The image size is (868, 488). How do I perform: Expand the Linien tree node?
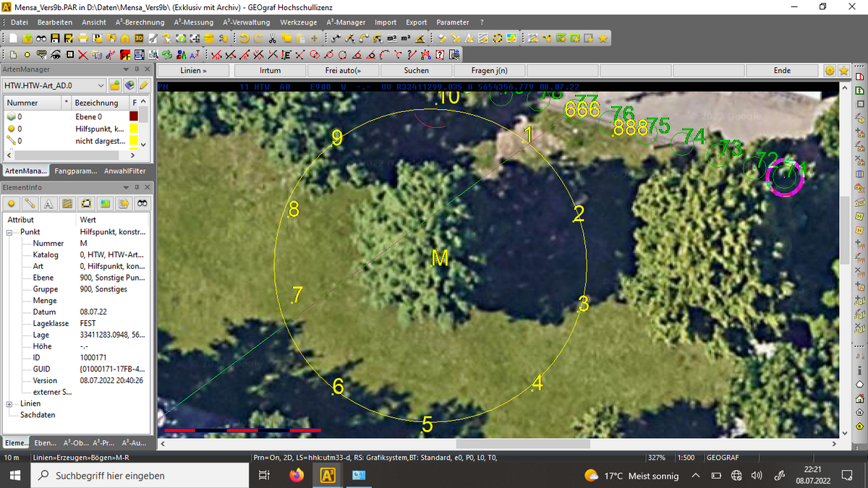(12, 403)
